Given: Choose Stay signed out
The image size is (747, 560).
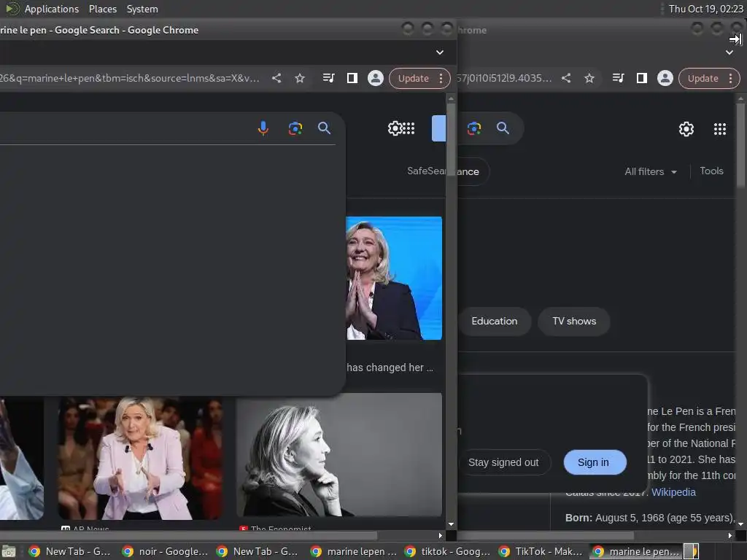Looking at the screenshot, I should (x=503, y=462).
